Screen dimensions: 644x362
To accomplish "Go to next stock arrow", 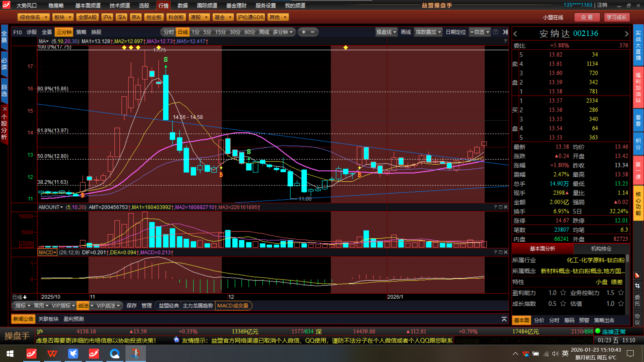I will pyautogui.click(x=626, y=34).
